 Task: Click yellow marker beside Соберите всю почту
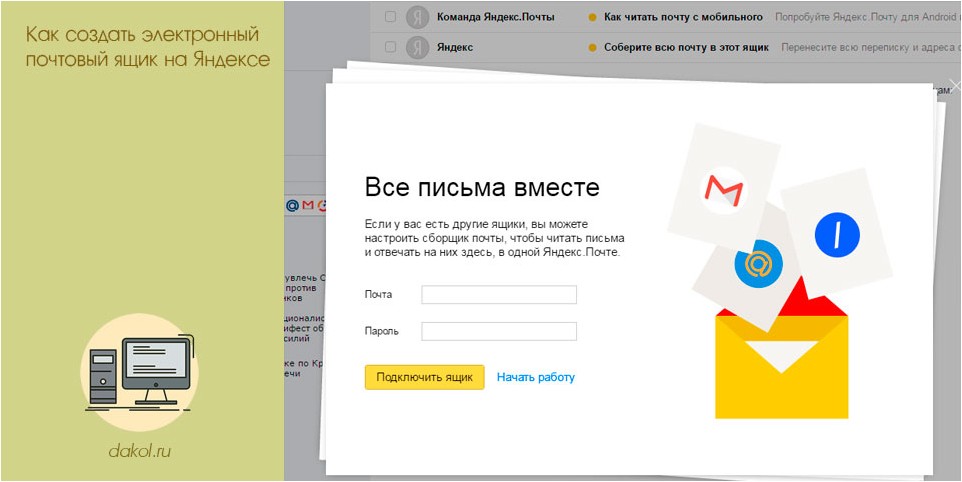592,48
